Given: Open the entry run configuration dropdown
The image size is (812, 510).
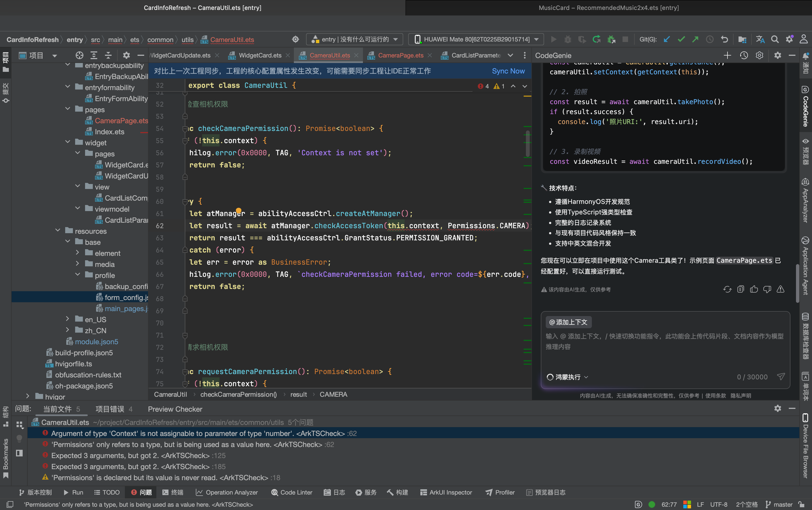Looking at the screenshot, I should pos(355,40).
